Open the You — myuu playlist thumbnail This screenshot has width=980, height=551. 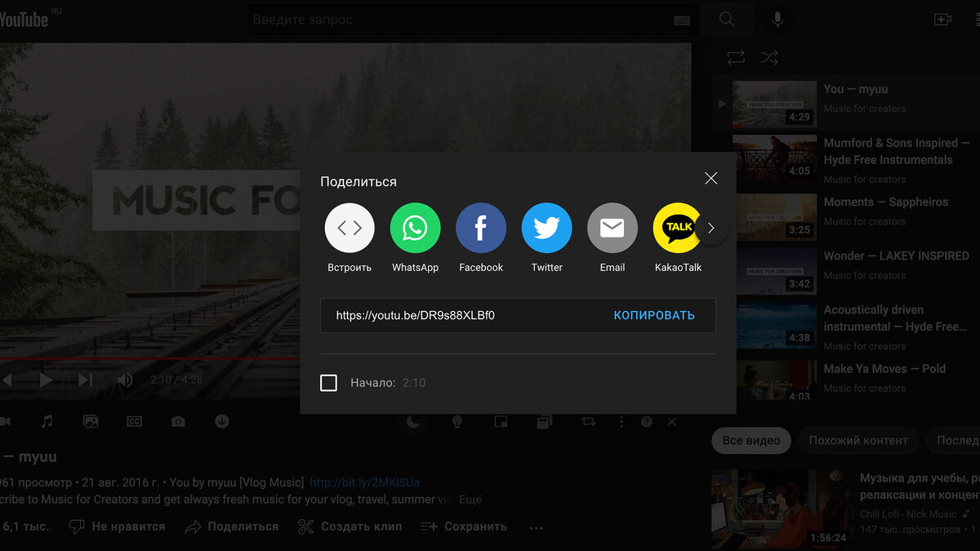774,103
